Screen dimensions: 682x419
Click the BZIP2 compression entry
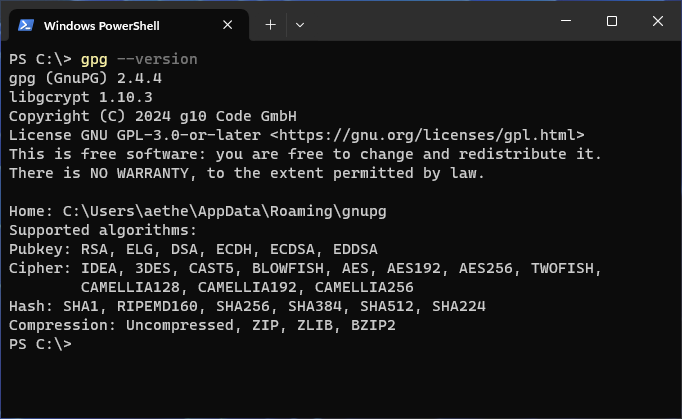pos(373,325)
